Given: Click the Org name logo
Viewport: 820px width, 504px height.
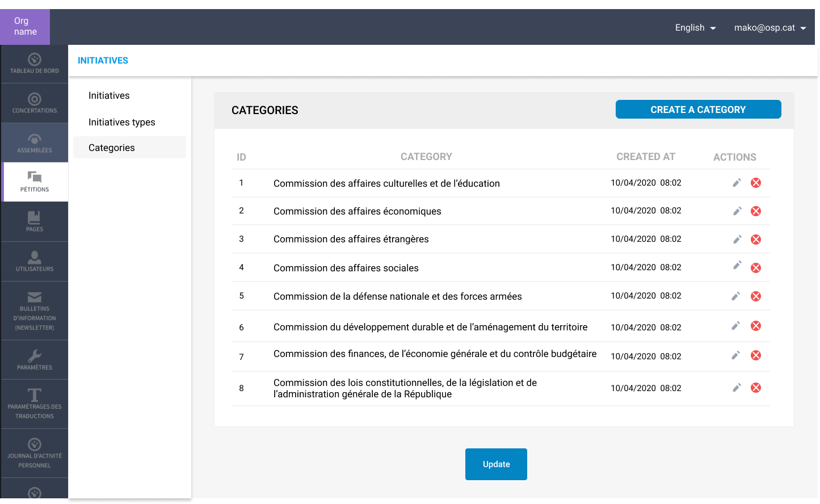Looking at the screenshot, I should click(x=25, y=27).
